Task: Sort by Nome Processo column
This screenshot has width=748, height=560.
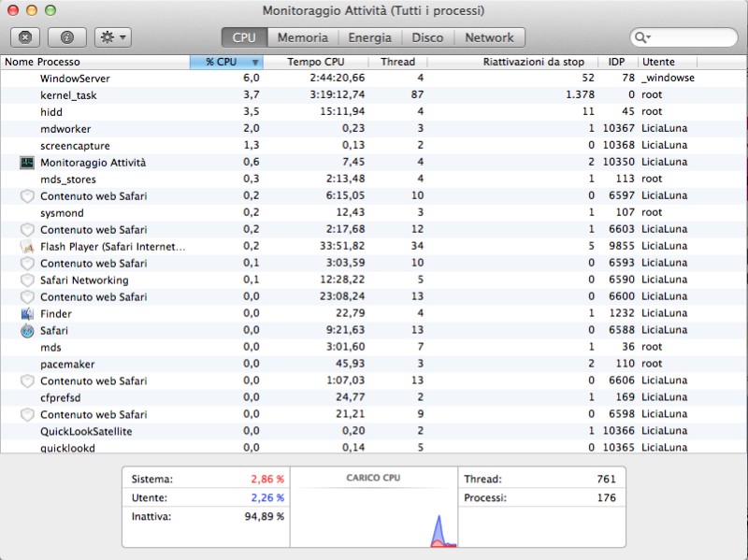Action: pyautogui.click(x=95, y=62)
